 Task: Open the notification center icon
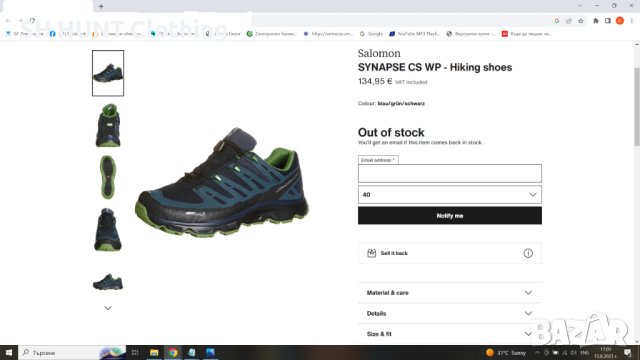[x=628, y=353]
